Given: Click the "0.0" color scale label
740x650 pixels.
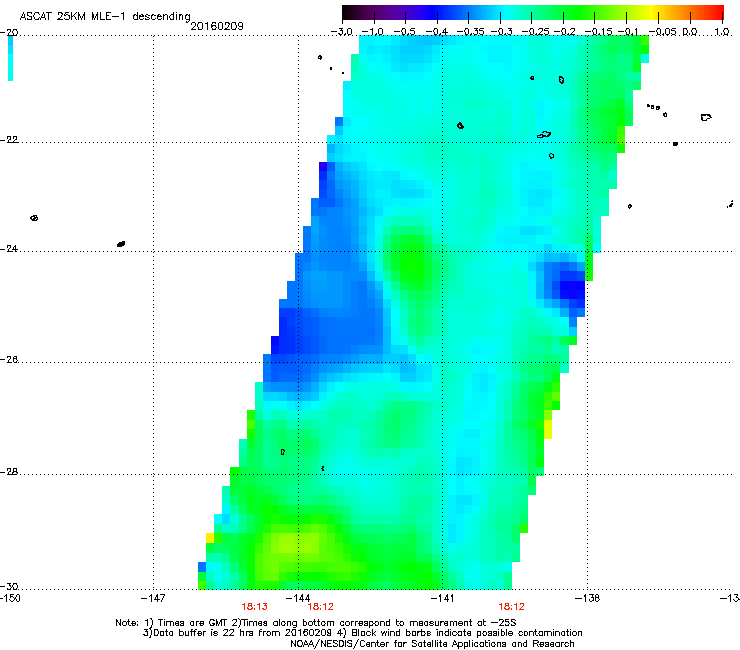Looking at the screenshot, I should coord(690,32).
